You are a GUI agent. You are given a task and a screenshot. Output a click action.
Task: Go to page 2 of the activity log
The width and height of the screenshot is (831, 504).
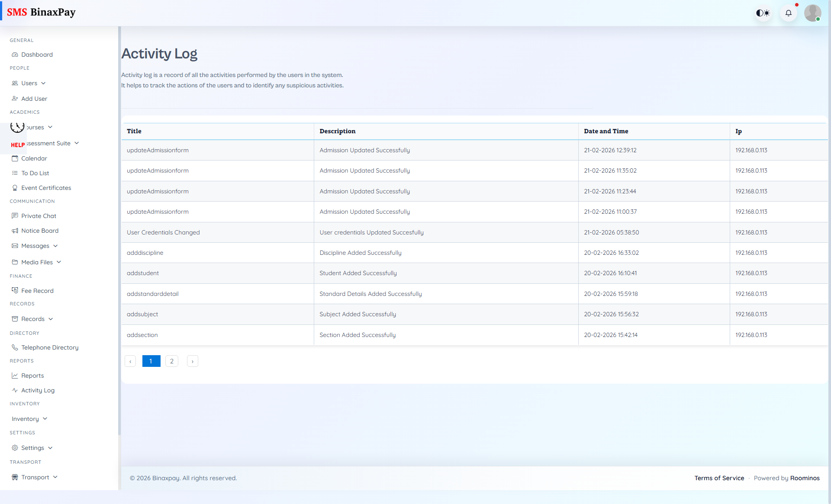point(172,361)
